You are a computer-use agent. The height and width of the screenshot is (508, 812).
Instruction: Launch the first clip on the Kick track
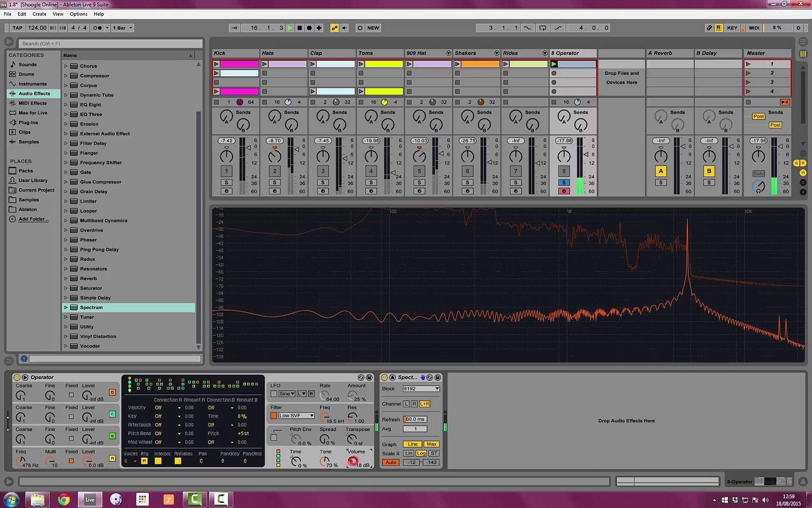pos(216,64)
